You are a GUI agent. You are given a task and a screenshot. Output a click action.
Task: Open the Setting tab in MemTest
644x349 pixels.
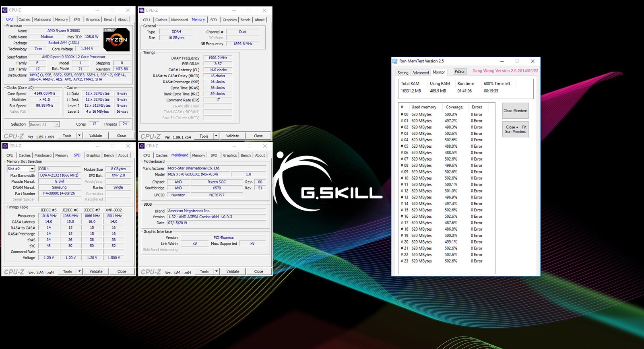pos(402,73)
